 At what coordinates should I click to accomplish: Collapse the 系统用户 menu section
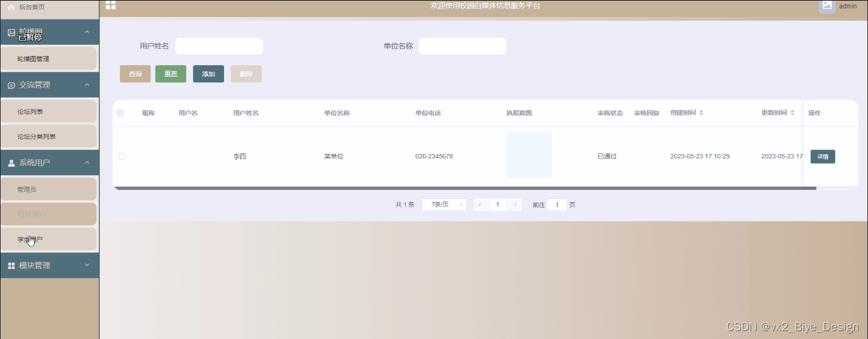point(87,163)
